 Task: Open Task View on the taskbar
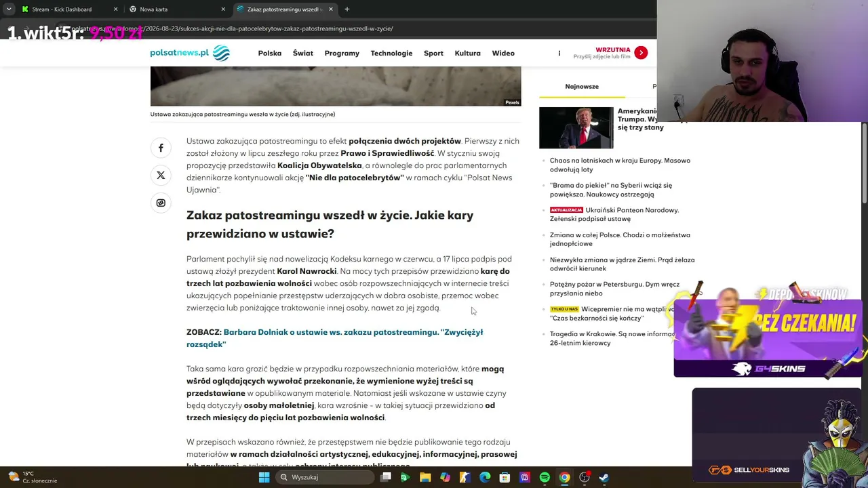coord(386,477)
